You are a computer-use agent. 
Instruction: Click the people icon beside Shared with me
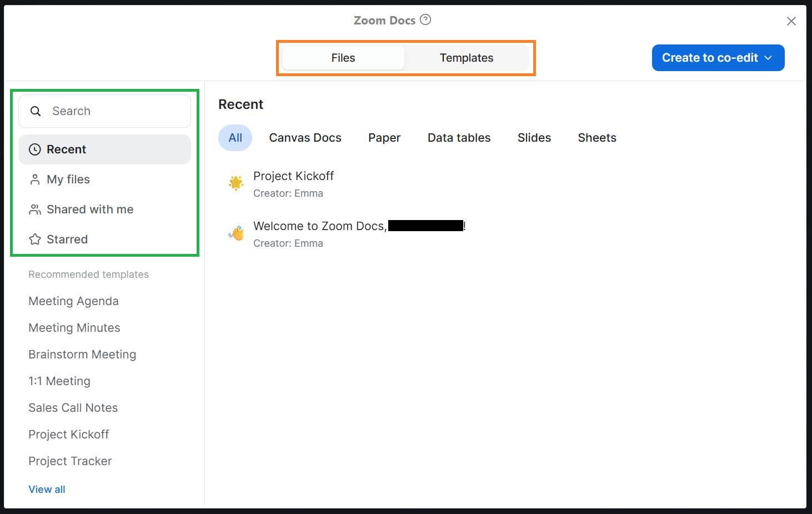coord(35,209)
